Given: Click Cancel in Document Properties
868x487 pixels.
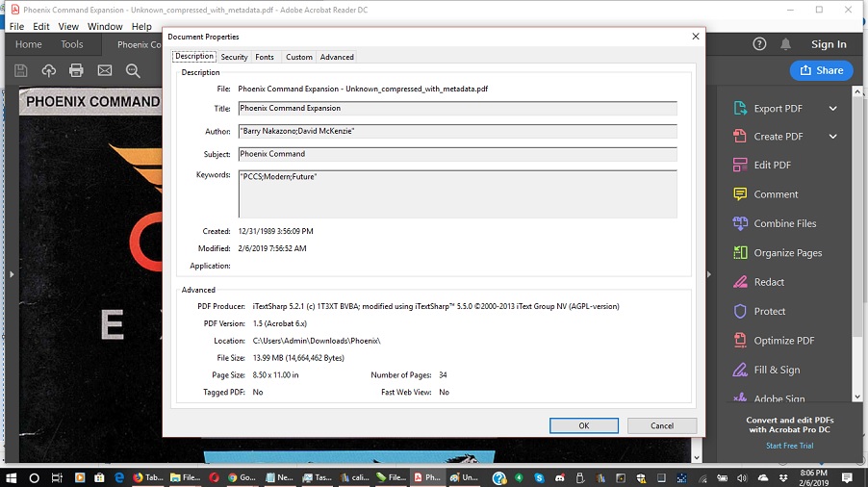Looking at the screenshot, I should pos(662,425).
